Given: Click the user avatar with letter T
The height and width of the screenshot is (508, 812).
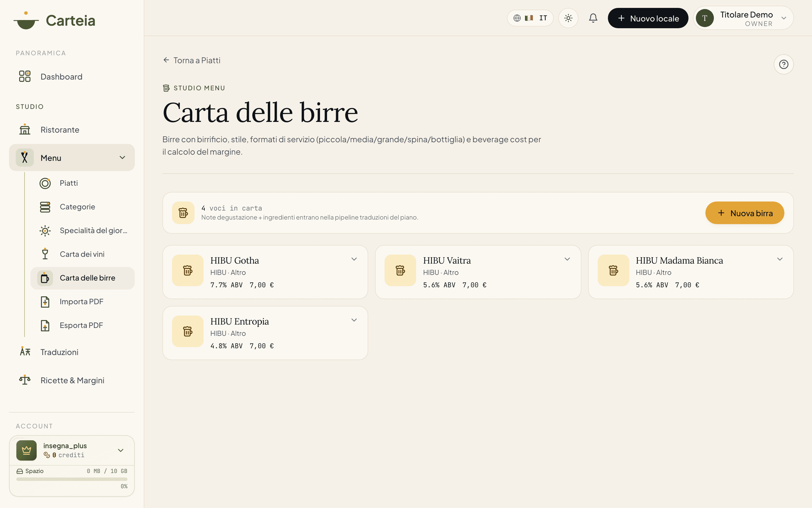Looking at the screenshot, I should click(x=705, y=18).
